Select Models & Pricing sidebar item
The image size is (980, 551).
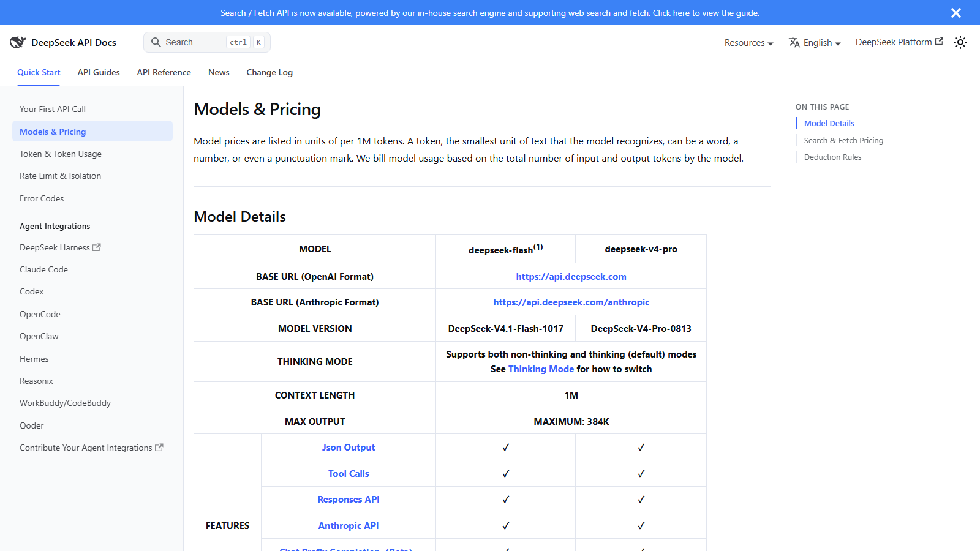[92, 131]
